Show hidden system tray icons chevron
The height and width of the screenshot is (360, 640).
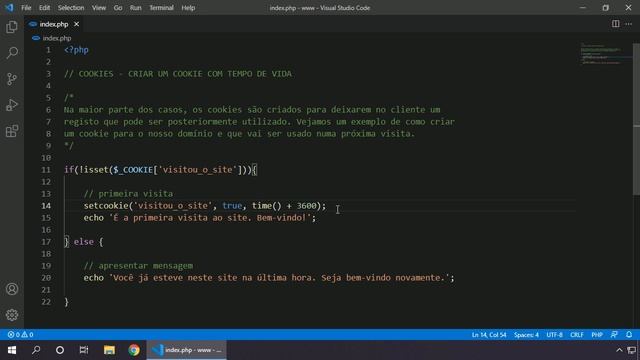point(619,350)
